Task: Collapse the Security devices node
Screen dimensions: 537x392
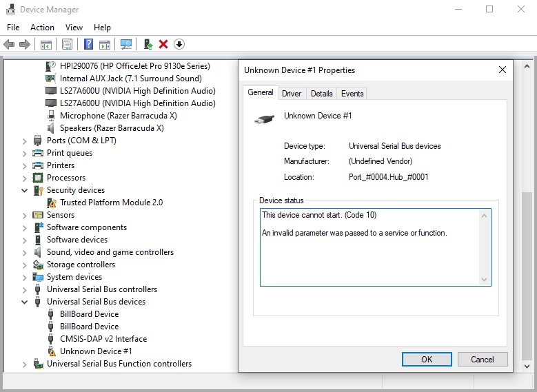Action: point(24,190)
